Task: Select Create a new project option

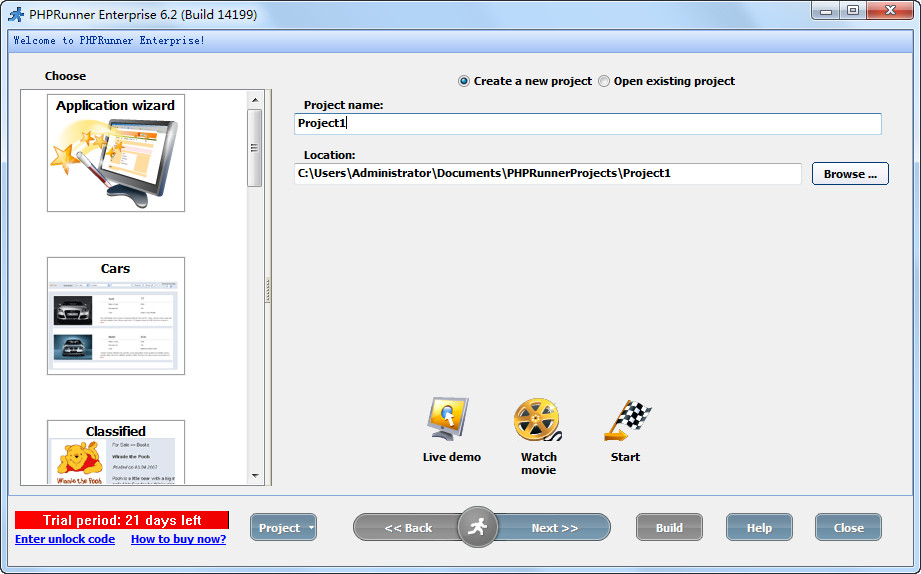Action: 525,81
